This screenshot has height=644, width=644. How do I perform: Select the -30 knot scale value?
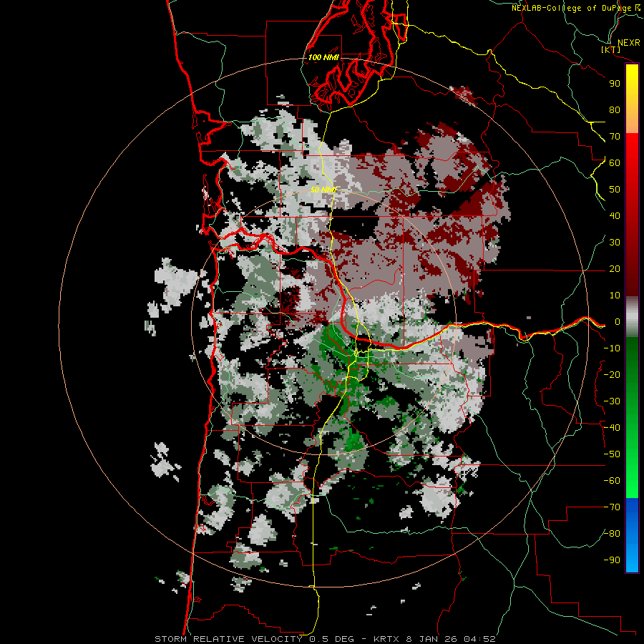point(612,401)
